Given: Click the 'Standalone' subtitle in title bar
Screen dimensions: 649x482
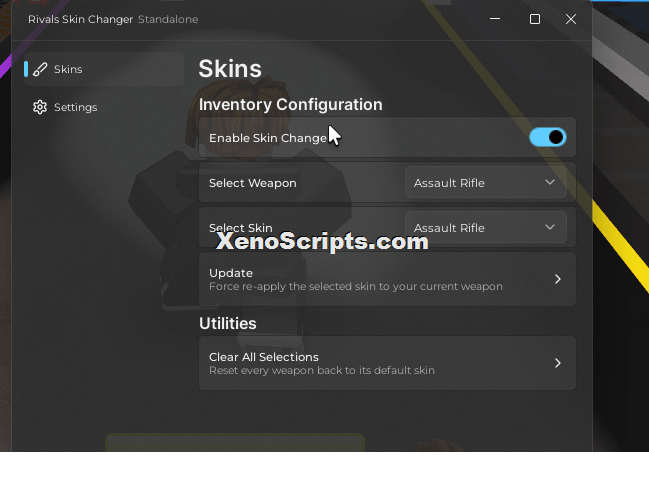Looking at the screenshot, I should [x=168, y=19].
